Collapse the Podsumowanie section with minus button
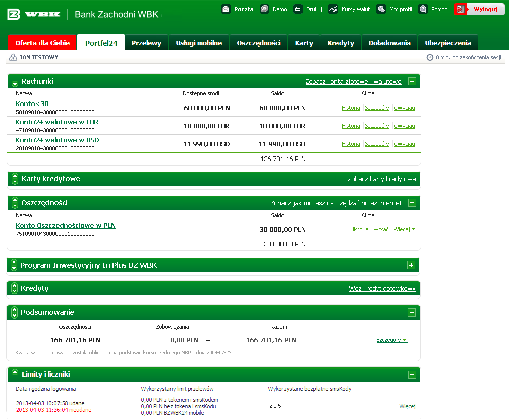Viewport: 509px width, 420px height. click(x=412, y=312)
